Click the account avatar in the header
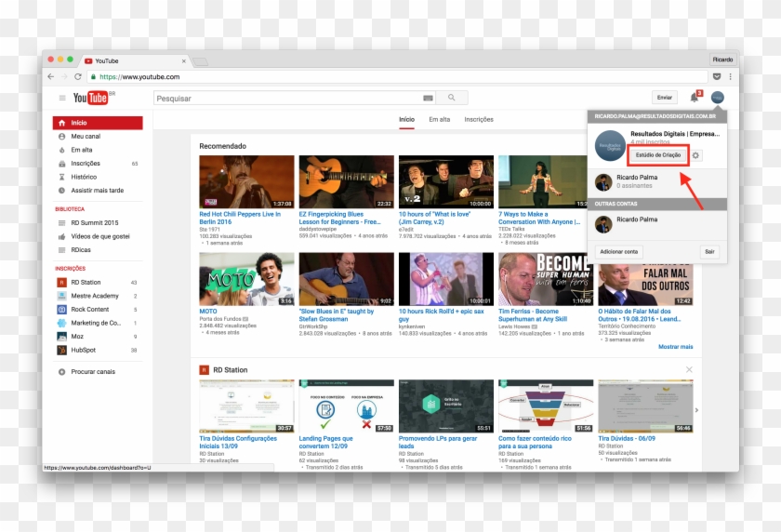Screen dimensions: 781x532 click(717, 98)
